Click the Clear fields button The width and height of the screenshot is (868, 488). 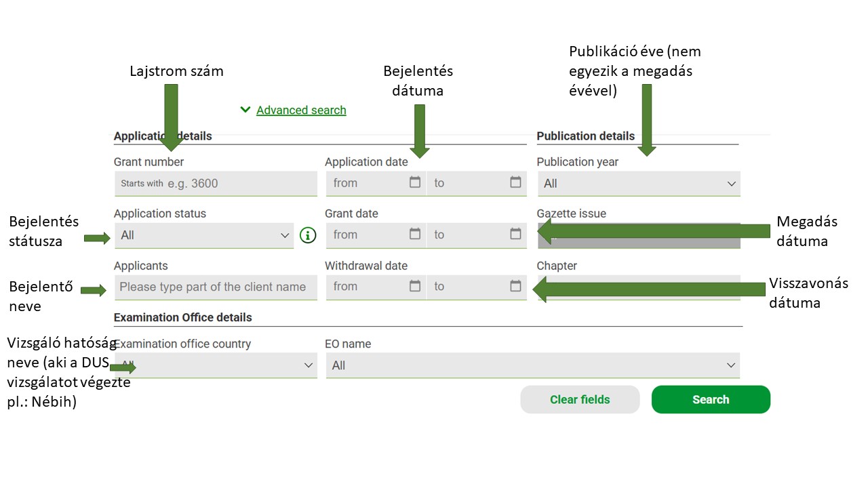(x=580, y=399)
